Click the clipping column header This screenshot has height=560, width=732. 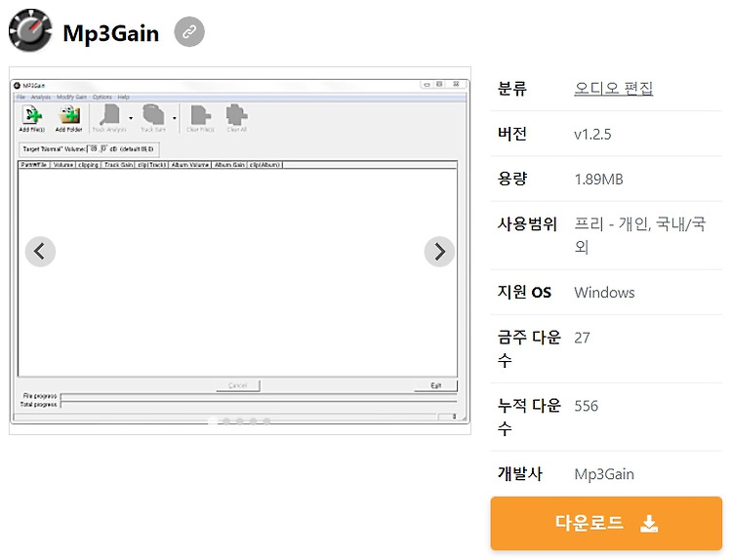click(x=88, y=165)
